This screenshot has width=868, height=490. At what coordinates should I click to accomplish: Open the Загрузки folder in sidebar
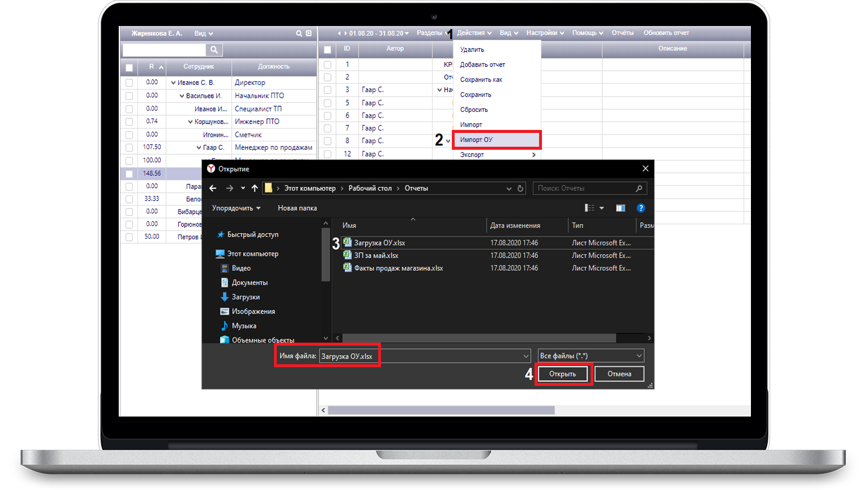[245, 297]
